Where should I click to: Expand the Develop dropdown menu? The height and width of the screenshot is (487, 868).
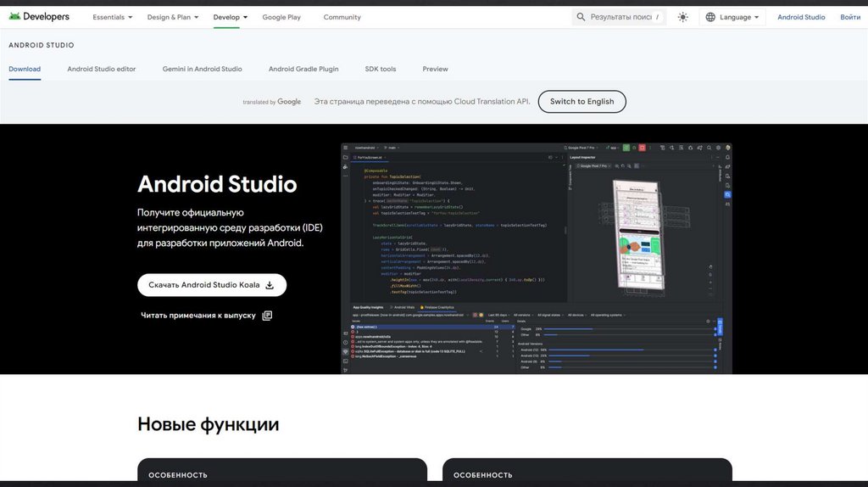(x=231, y=17)
